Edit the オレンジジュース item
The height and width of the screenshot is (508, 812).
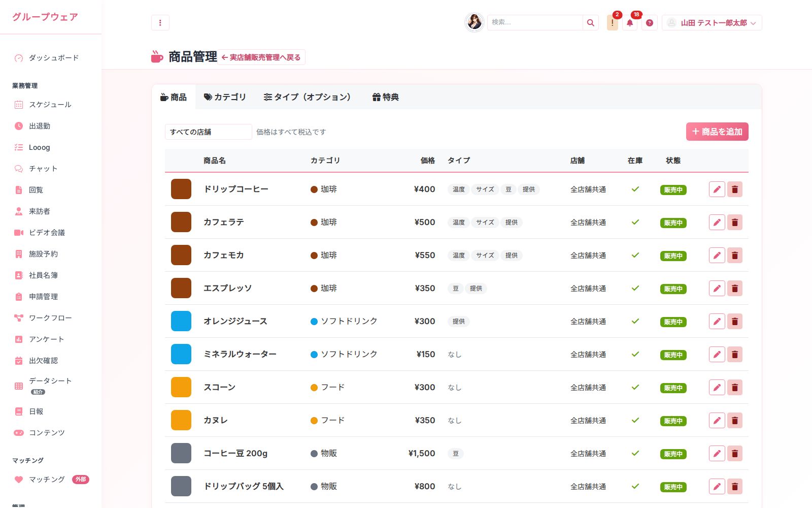point(717,322)
